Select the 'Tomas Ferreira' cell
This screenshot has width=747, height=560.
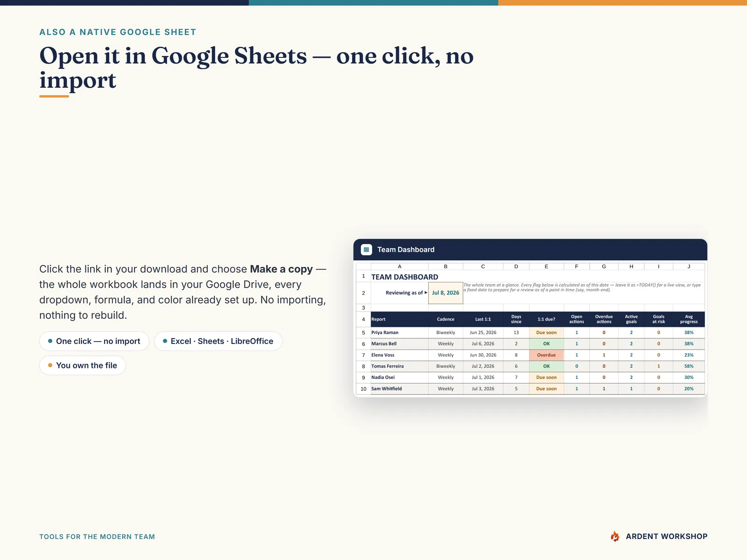click(x=400, y=366)
